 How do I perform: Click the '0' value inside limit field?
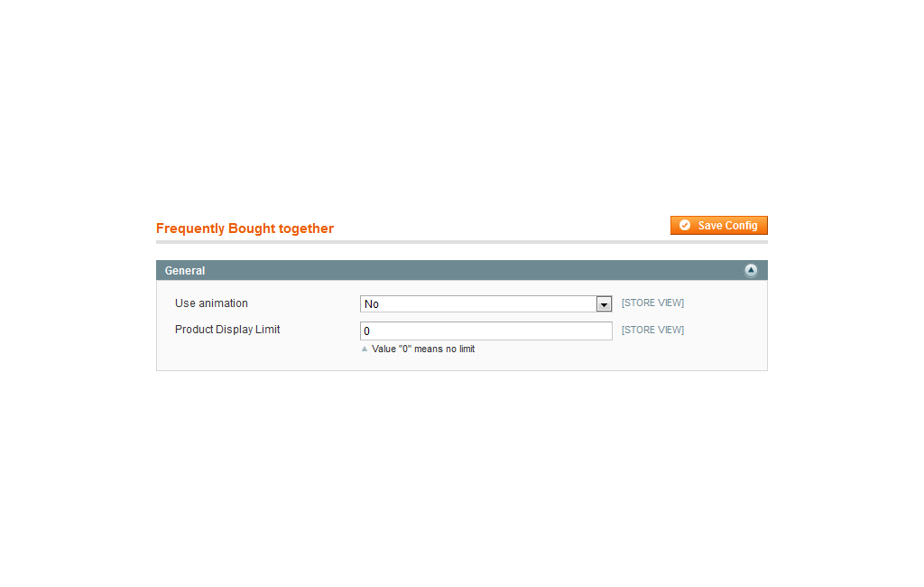(x=366, y=331)
